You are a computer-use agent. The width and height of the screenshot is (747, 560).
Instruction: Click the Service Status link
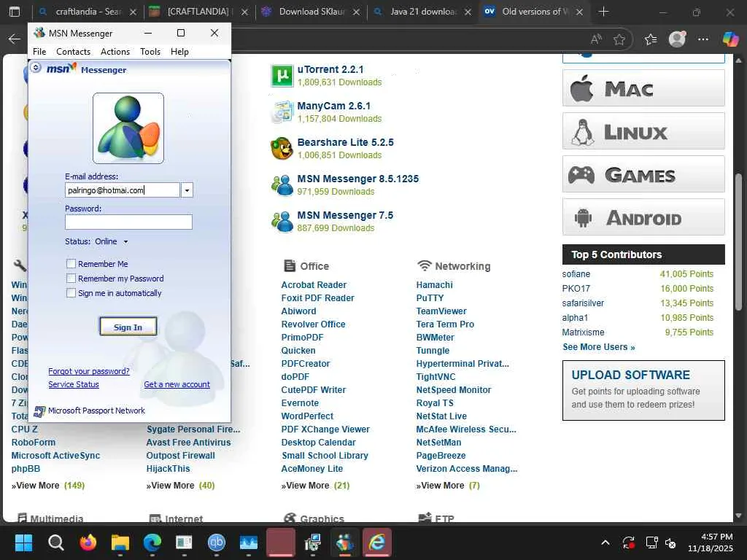coord(74,384)
